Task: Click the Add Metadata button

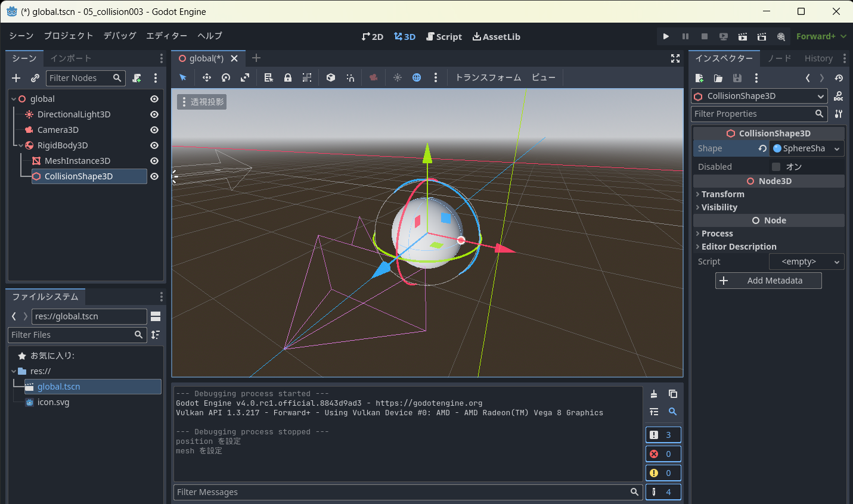Action: (768, 280)
